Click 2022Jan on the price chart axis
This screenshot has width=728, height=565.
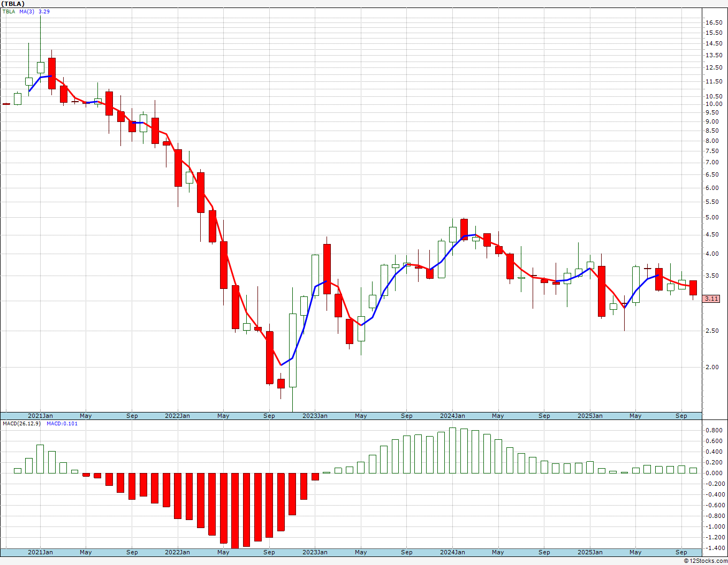[177, 416]
